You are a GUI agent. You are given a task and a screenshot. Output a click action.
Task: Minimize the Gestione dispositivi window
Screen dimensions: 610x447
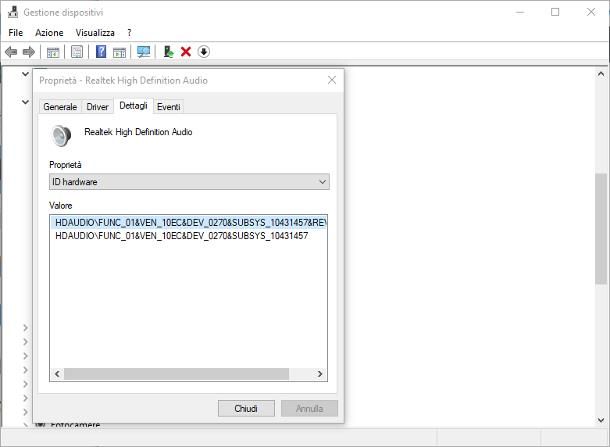pos(520,12)
